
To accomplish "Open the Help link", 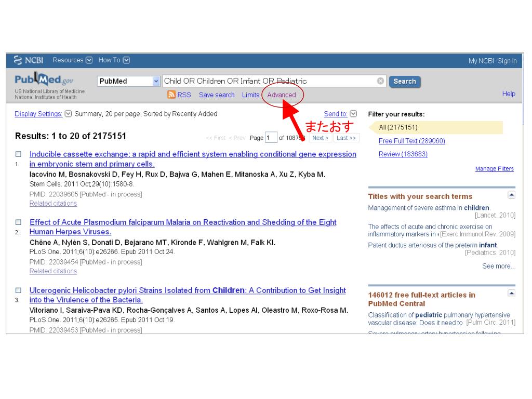I will click(x=509, y=94).
